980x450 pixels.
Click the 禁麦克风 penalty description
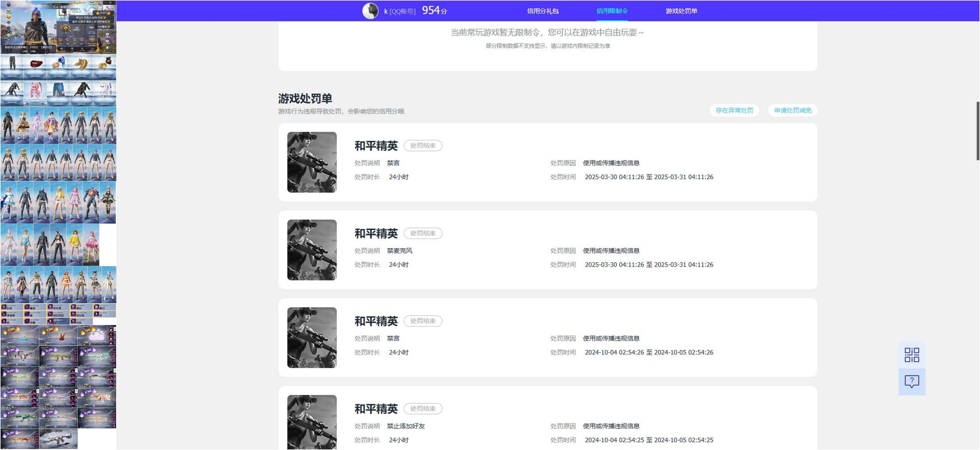[x=399, y=251]
